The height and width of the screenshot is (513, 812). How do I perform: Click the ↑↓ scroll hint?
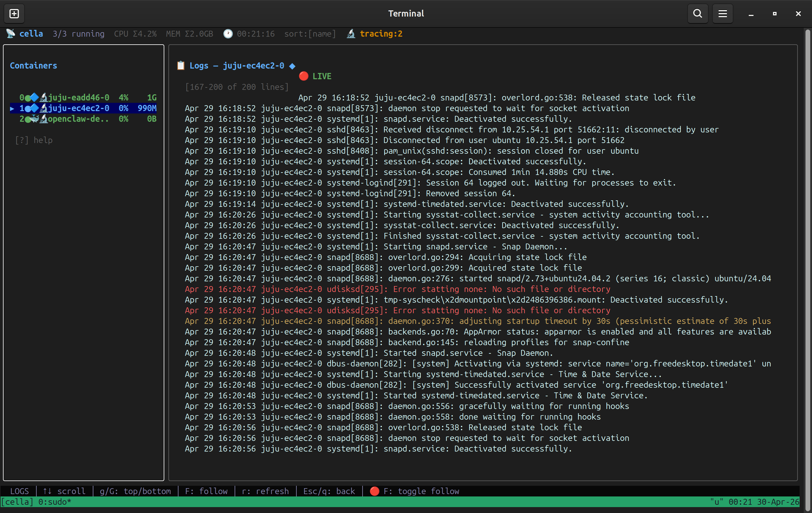point(64,491)
